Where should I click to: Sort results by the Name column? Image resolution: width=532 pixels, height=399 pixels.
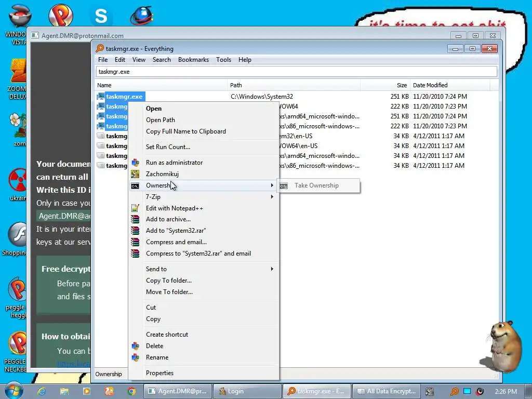coord(161,85)
